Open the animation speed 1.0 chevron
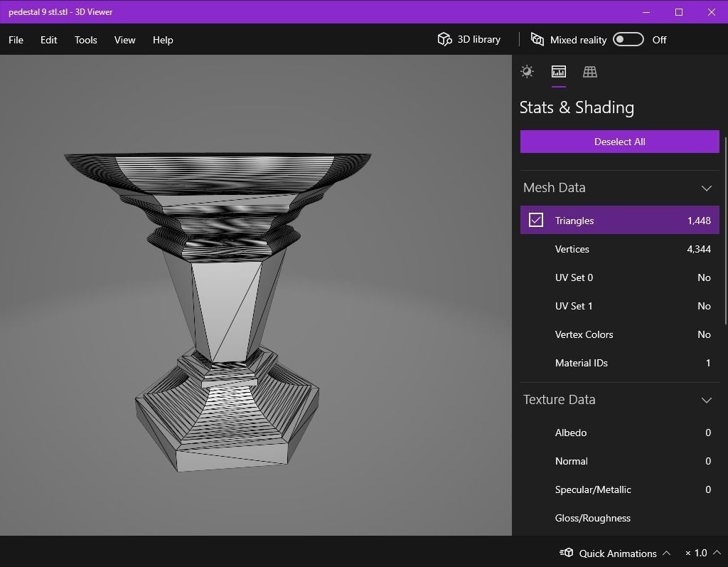This screenshot has height=567, width=728. coord(717,553)
